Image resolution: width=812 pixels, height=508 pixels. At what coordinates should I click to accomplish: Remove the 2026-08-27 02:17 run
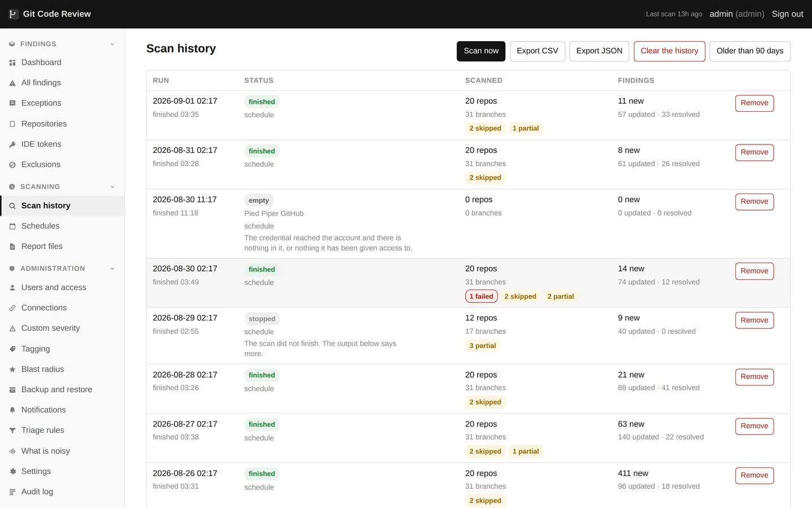[x=754, y=426]
